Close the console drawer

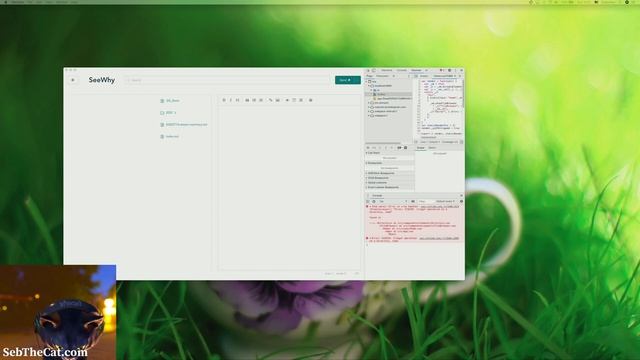click(x=461, y=196)
